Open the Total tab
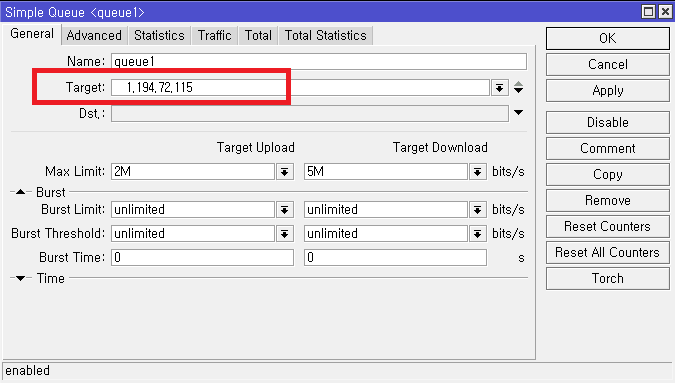 pyautogui.click(x=258, y=35)
